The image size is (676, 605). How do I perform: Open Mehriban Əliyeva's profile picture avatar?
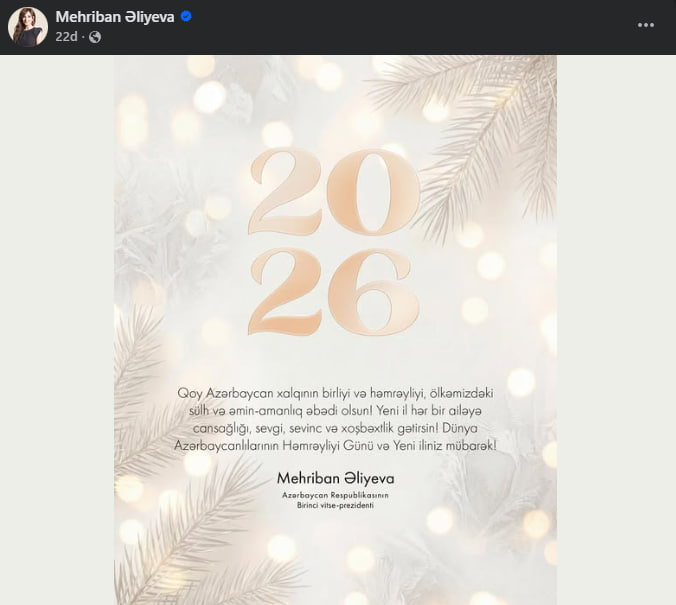tap(28, 26)
